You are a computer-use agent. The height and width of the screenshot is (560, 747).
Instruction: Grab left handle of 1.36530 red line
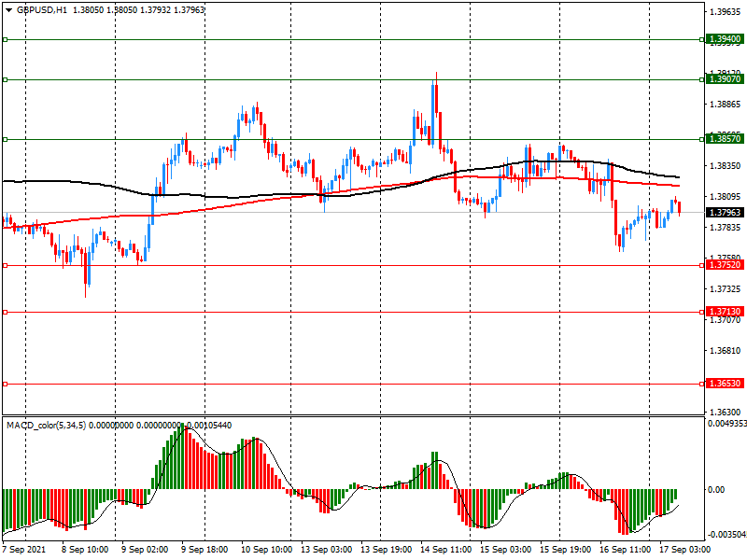click(x=6, y=384)
